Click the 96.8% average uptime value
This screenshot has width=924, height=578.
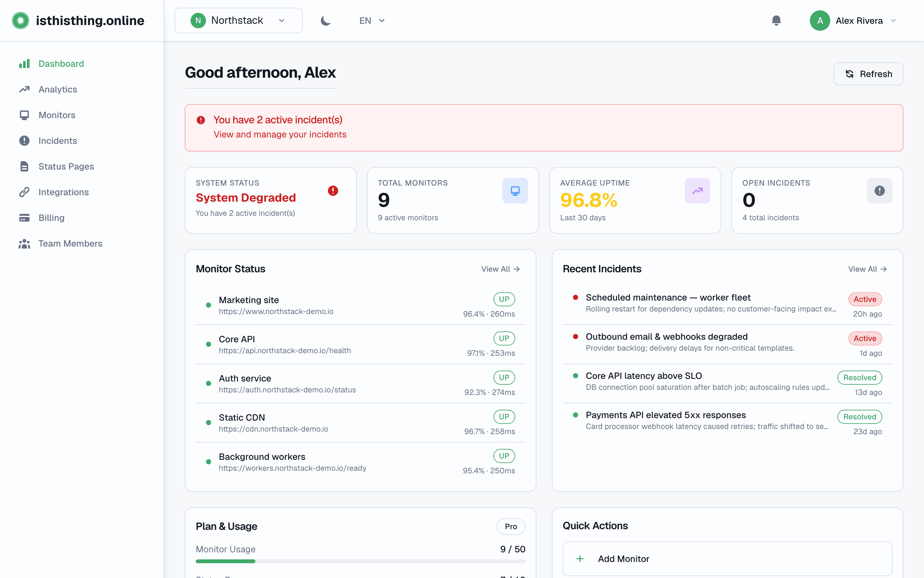[x=588, y=200]
